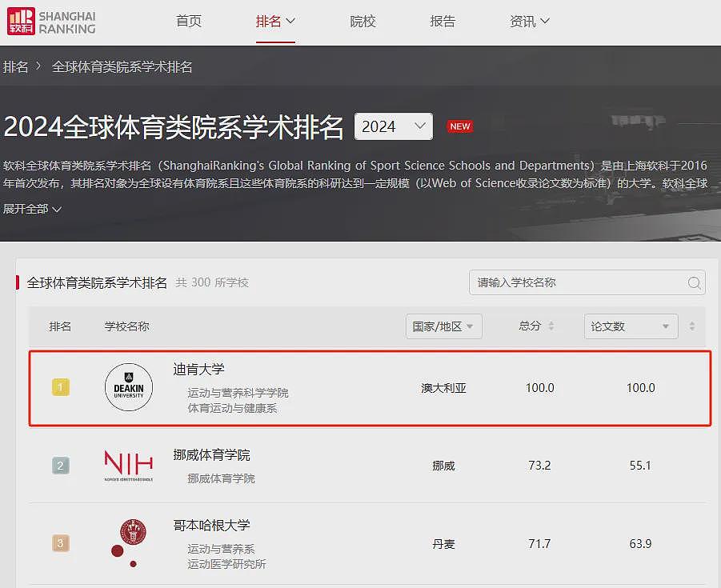Click the bronze rank 3 badge
The height and width of the screenshot is (588, 721).
[61, 543]
